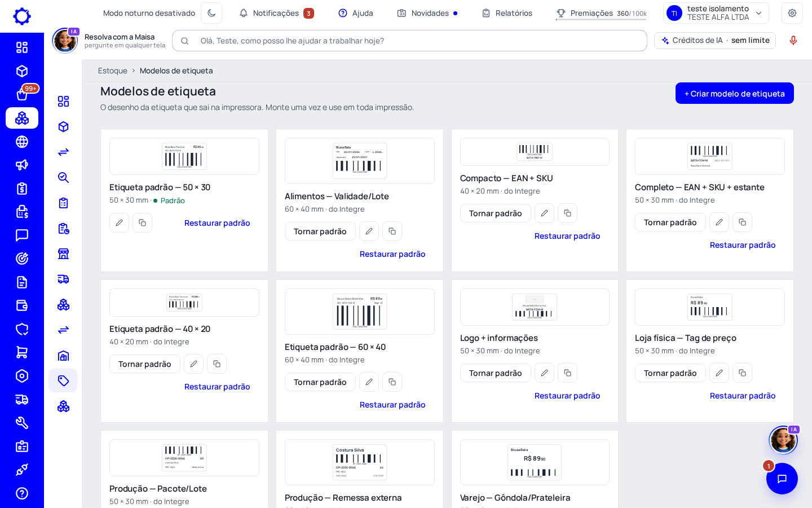Expand the teste isolamento account dropdown

(x=716, y=13)
